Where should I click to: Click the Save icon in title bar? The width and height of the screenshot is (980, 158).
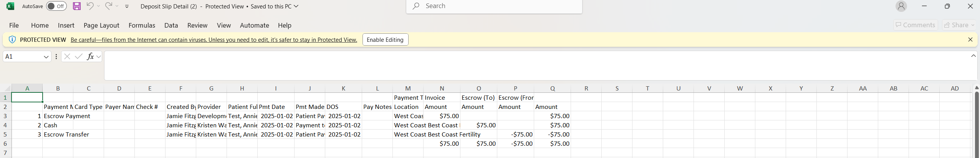[x=77, y=6]
